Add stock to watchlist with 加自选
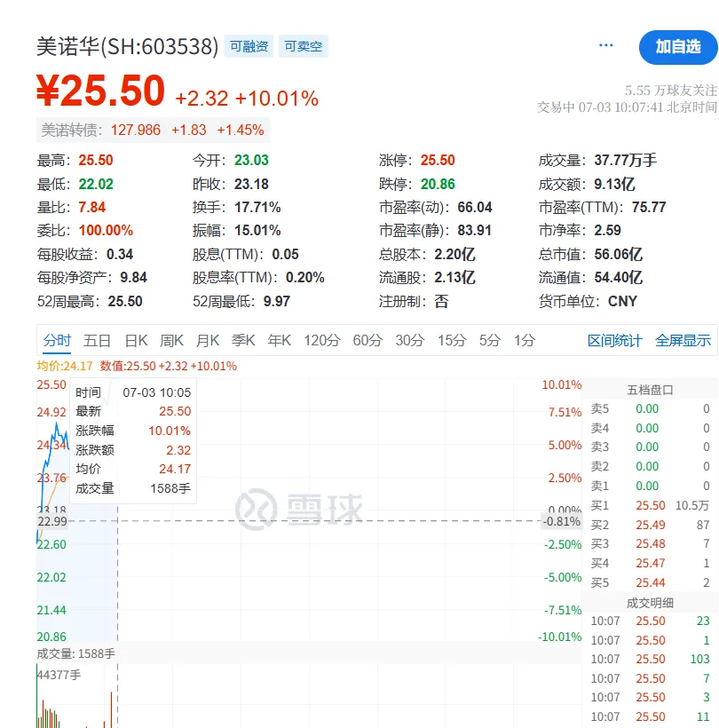This screenshot has height=728, width=719. tap(678, 47)
